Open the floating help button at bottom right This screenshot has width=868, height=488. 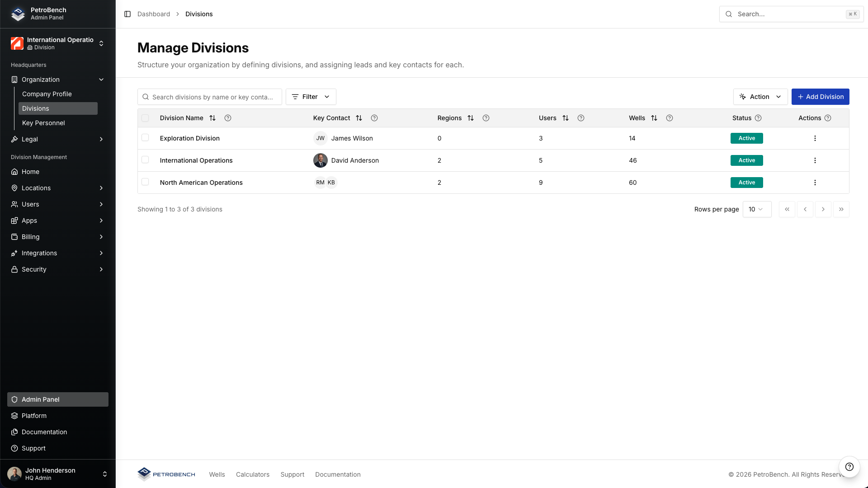(x=849, y=467)
